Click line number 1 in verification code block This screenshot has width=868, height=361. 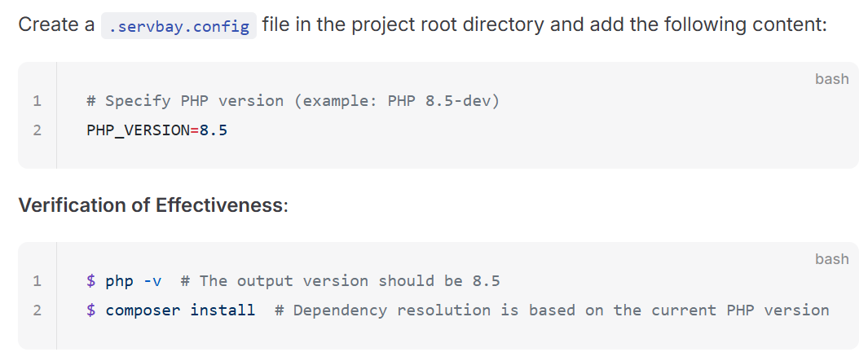pyautogui.click(x=37, y=280)
